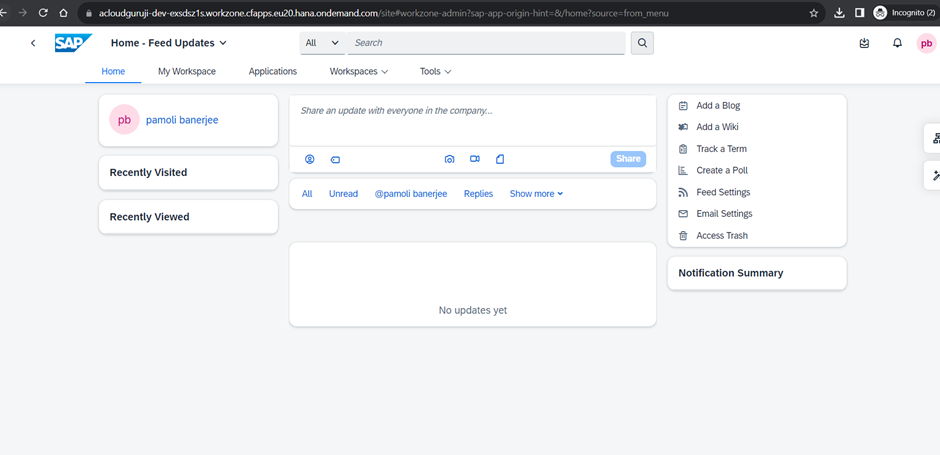The height and width of the screenshot is (455, 940).
Task: Open the pb user avatar menu
Action: coord(926,43)
